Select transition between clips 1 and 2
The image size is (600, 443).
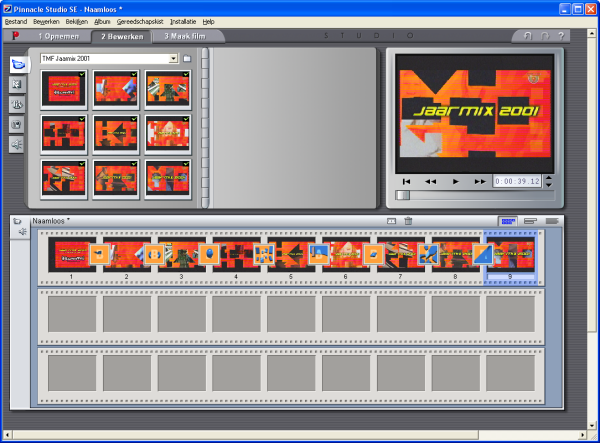(x=99, y=254)
